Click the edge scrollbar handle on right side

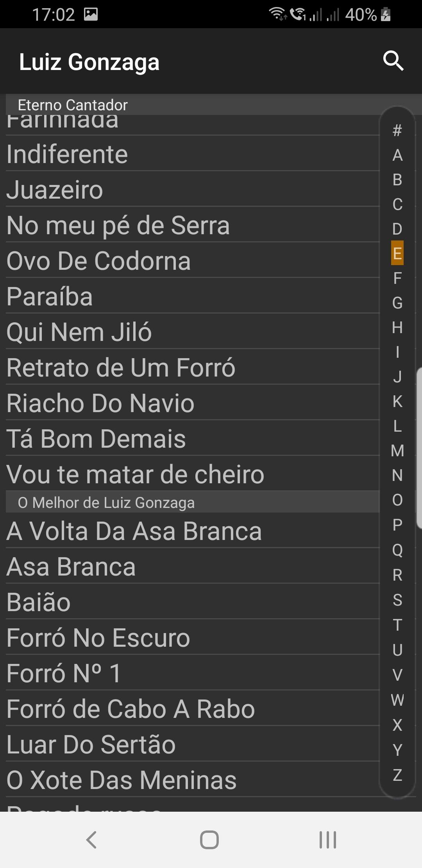[419, 448]
